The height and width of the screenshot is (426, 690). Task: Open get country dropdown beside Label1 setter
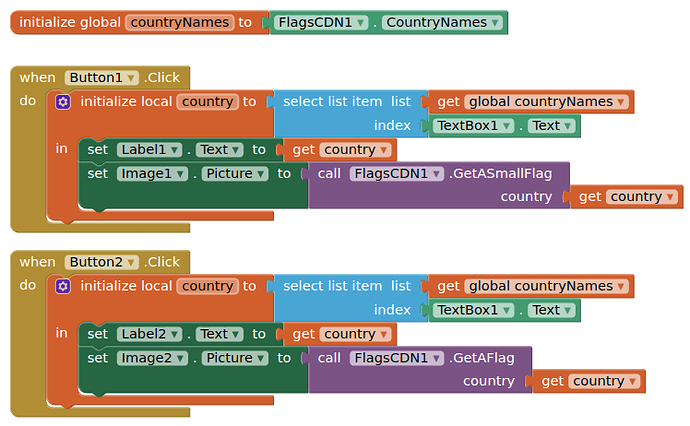[x=356, y=150]
